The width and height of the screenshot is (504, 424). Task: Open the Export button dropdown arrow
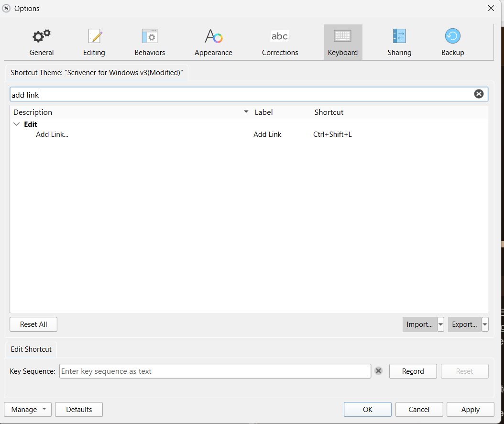[x=485, y=324]
